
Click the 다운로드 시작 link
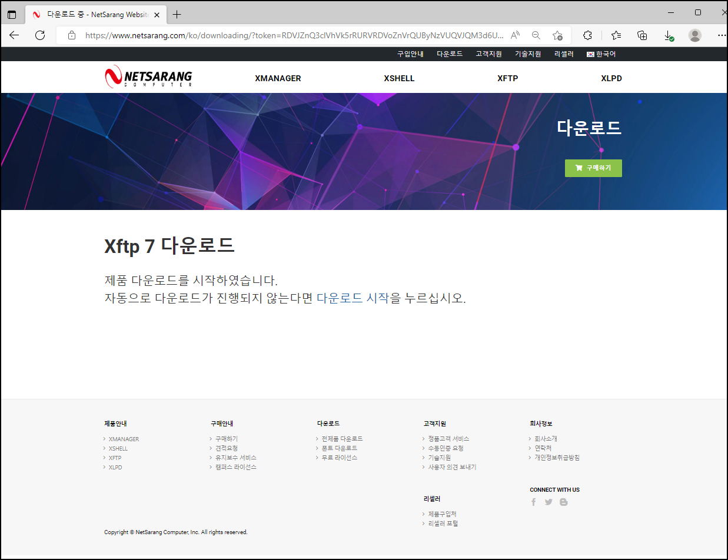pos(353,298)
